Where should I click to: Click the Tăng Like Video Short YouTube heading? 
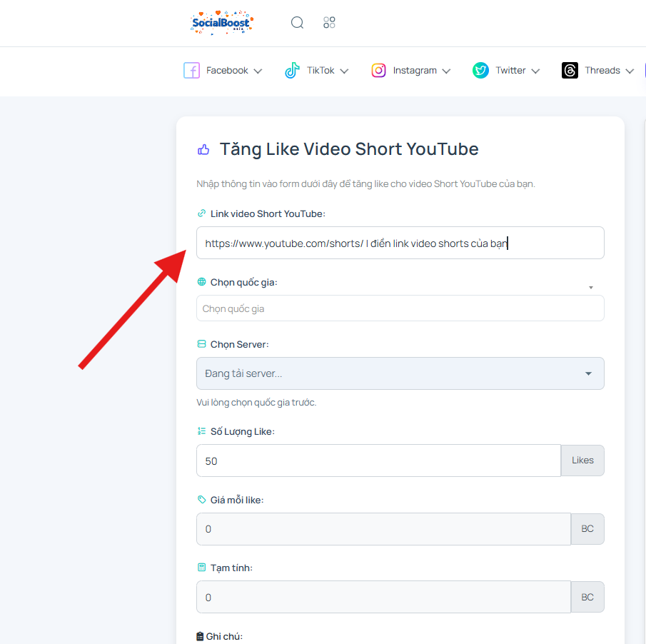tap(349, 149)
